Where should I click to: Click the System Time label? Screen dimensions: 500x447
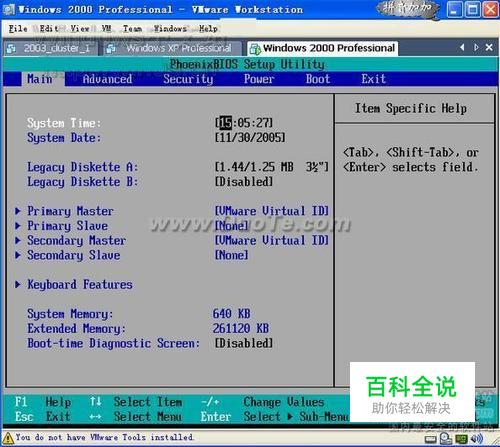point(64,123)
